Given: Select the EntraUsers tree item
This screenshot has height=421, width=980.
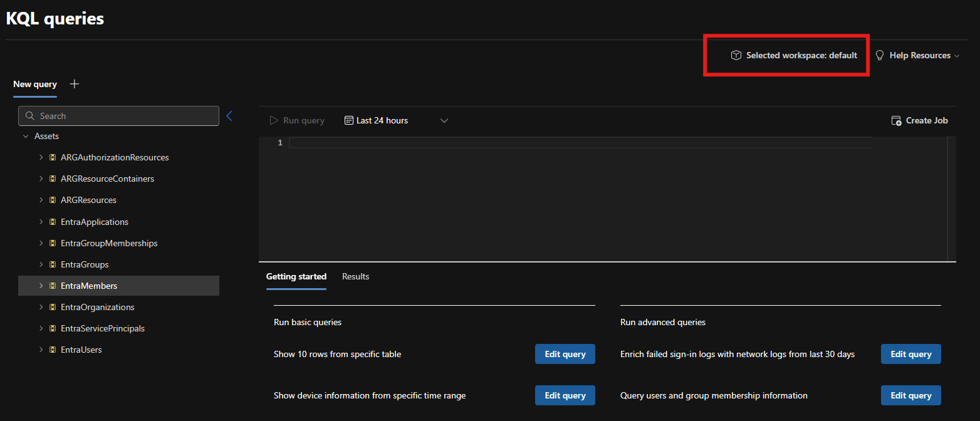Looking at the screenshot, I should point(81,350).
